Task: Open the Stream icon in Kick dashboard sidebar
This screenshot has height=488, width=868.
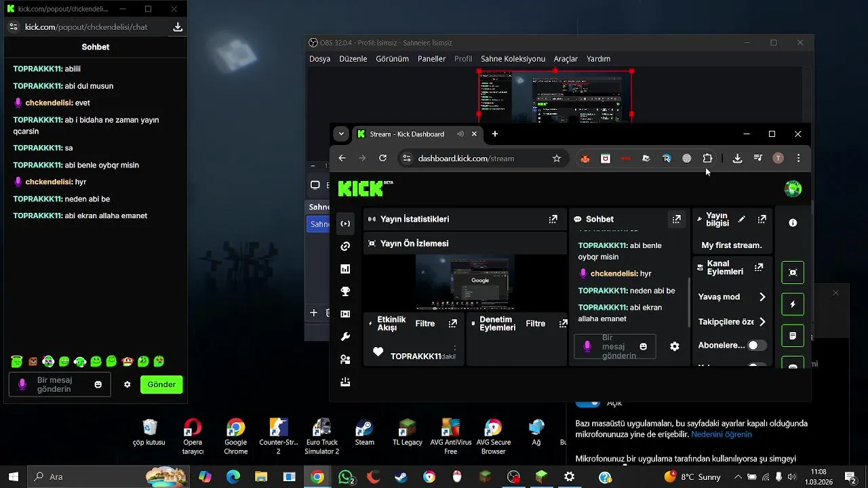Action: (x=345, y=224)
